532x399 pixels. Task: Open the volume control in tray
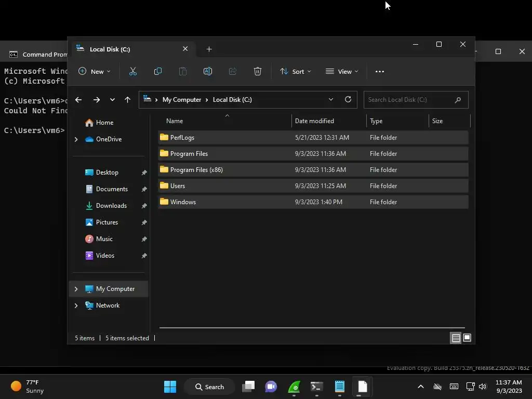tap(483, 387)
